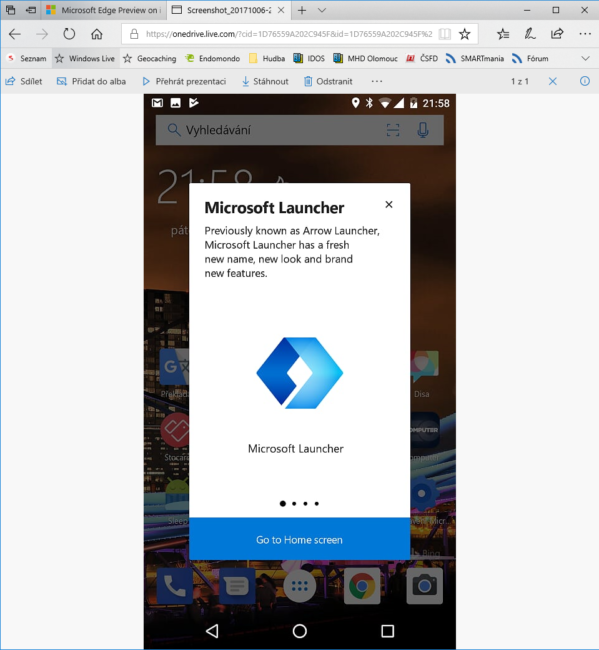This screenshot has width=599, height=650.
Task: Expand favorites bar overflow chevron
Action: 585,58
